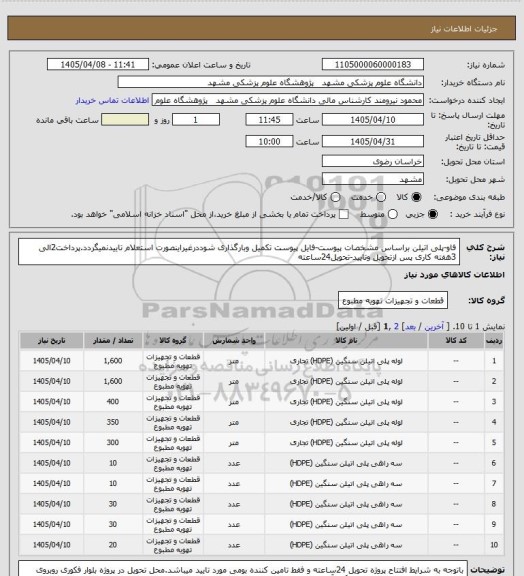Select the خدمت radio button
The height and width of the screenshot is (576, 524).
pos(381,197)
